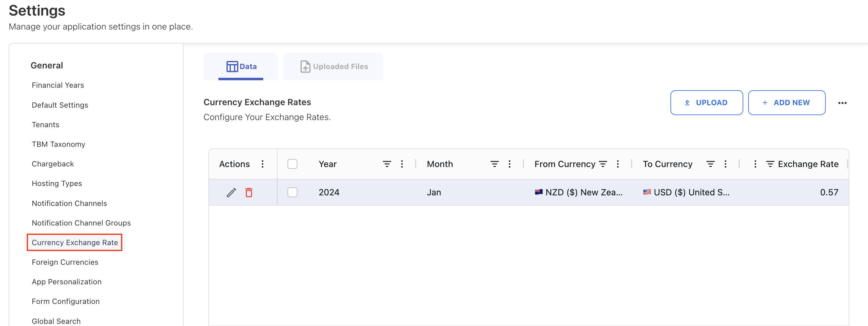The image size is (868, 326).
Task: Open Month column three-dot menu
Action: tap(509, 164)
